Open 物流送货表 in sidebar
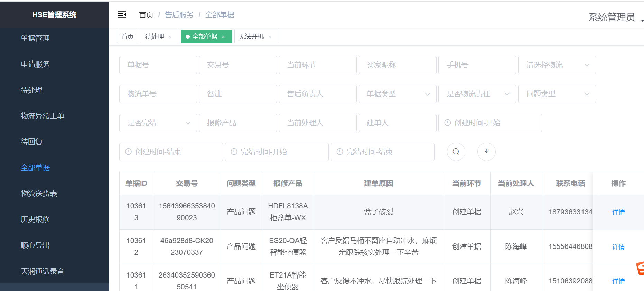 tap(54, 193)
